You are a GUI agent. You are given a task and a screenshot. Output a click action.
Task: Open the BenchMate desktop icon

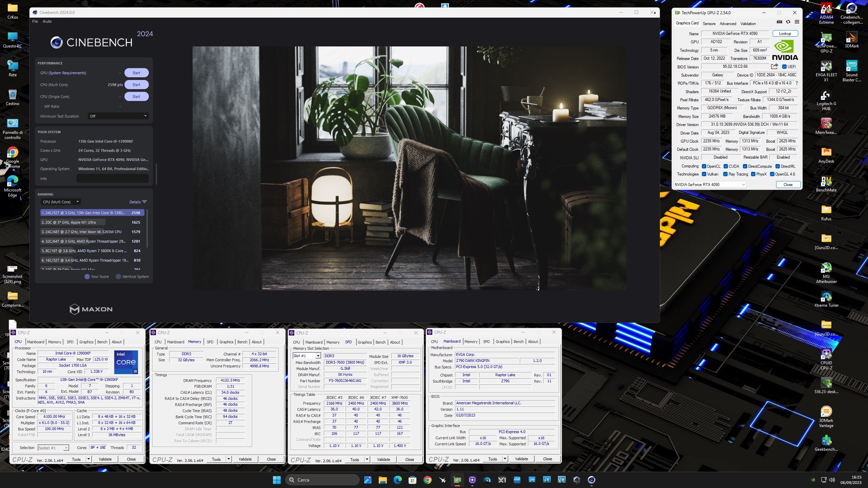pos(826,184)
